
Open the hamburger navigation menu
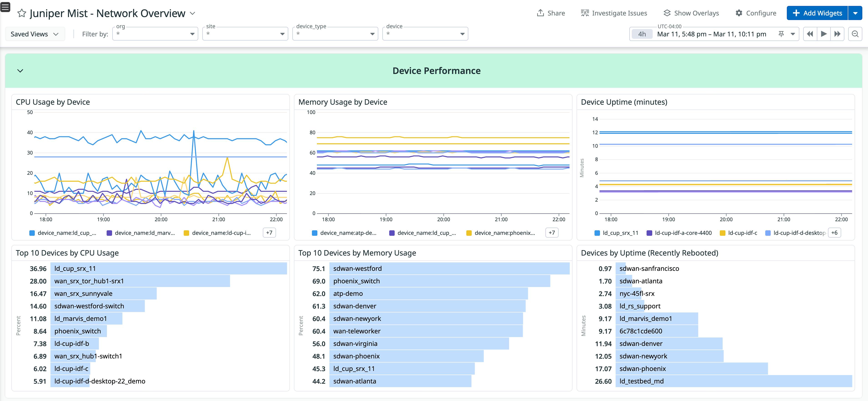[5, 7]
